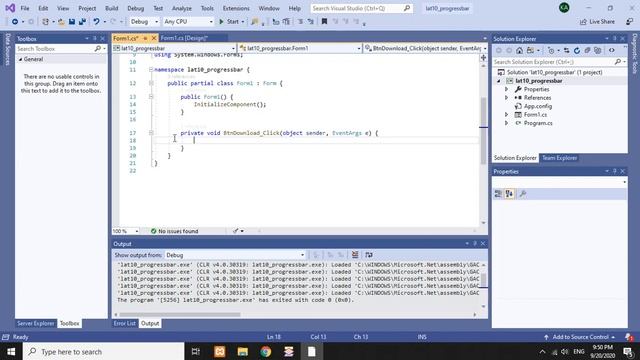Screen dimensions: 640x360
Task: Click the Property Pages wrench icon
Action: point(523,194)
